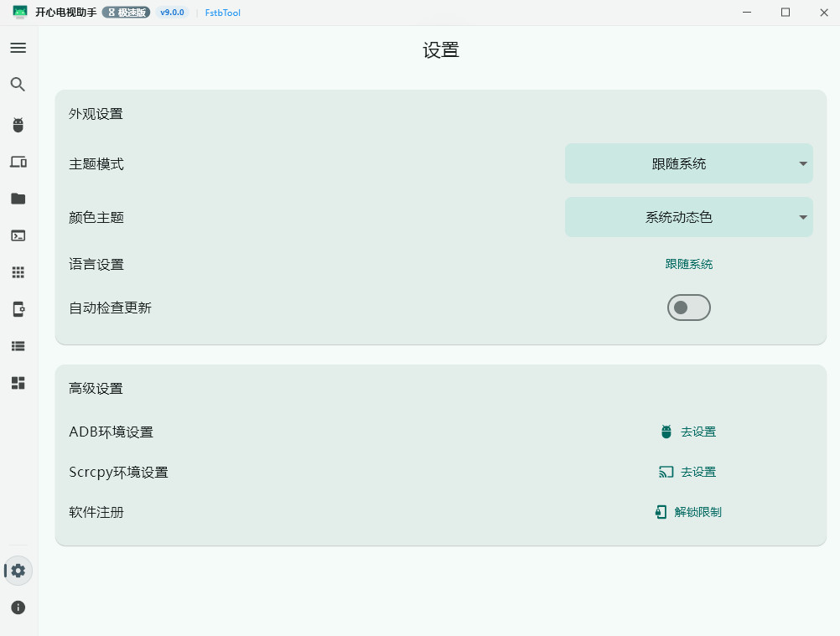The height and width of the screenshot is (636, 840).
Task: Open the folder file manager icon
Action: [x=18, y=199]
